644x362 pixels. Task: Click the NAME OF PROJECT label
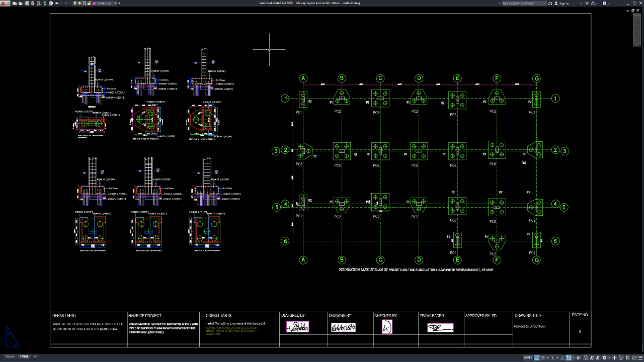click(147, 316)
